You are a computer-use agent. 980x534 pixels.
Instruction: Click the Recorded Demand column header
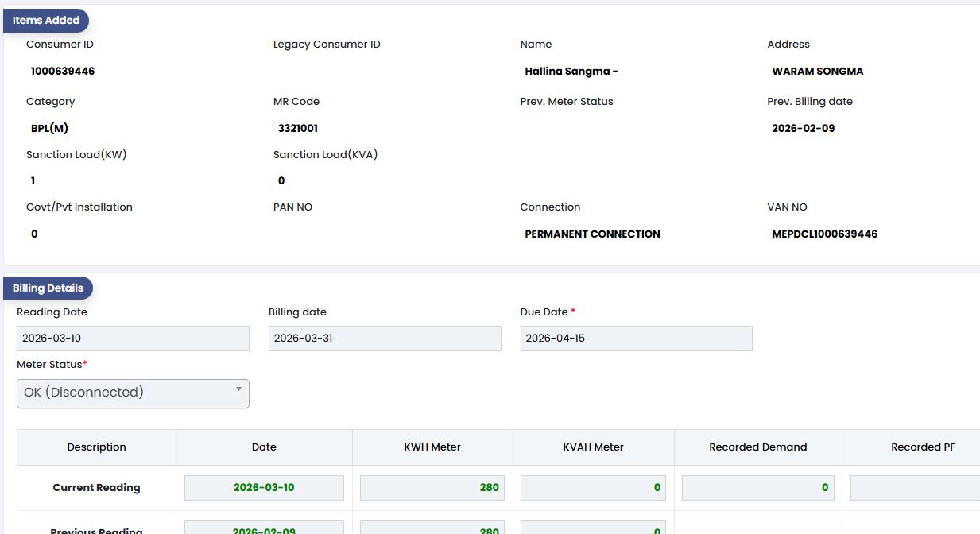pyautogui.click(x=758, y=447)
